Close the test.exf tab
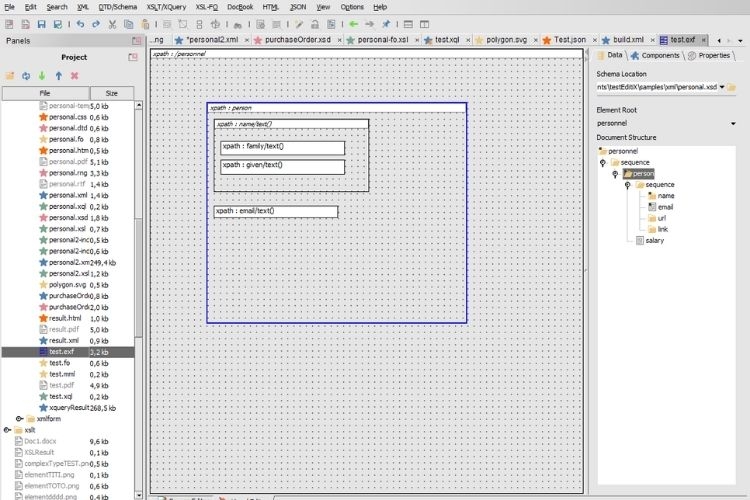 click(704, 40)
